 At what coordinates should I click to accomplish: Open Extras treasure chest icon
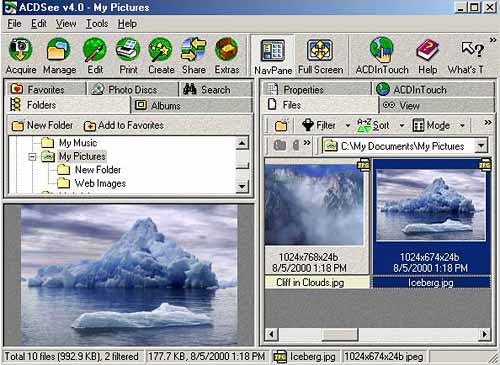227,56
